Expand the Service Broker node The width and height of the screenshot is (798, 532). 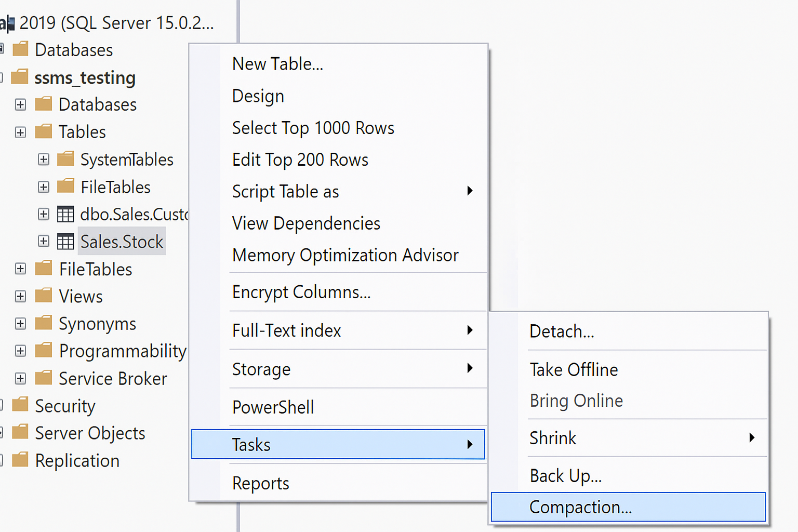pyautogui.click(x=20, y=378)
